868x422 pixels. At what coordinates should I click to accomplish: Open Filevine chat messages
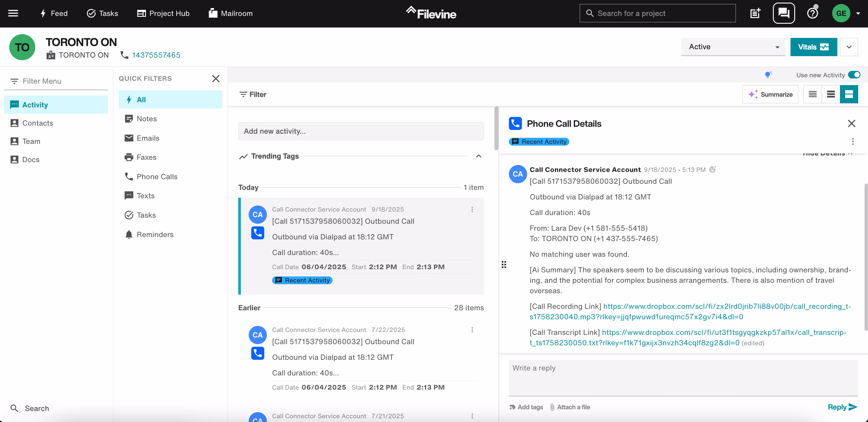(x=784, y=13)
